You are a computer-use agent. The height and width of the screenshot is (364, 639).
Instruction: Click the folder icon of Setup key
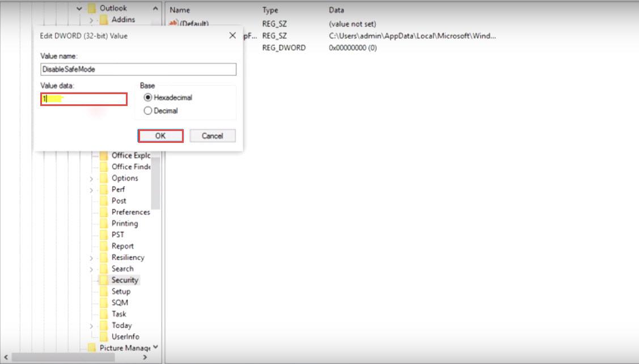click(104, 291)
